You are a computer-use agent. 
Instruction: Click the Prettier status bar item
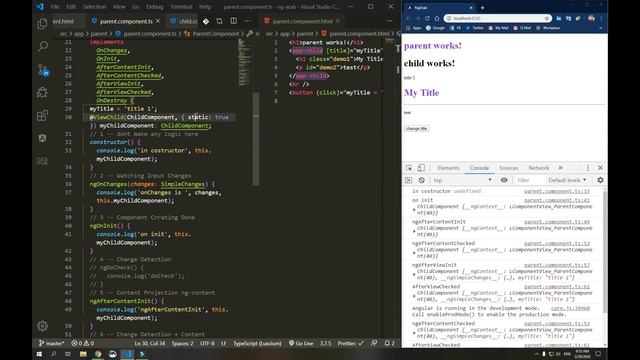point(350,343)
